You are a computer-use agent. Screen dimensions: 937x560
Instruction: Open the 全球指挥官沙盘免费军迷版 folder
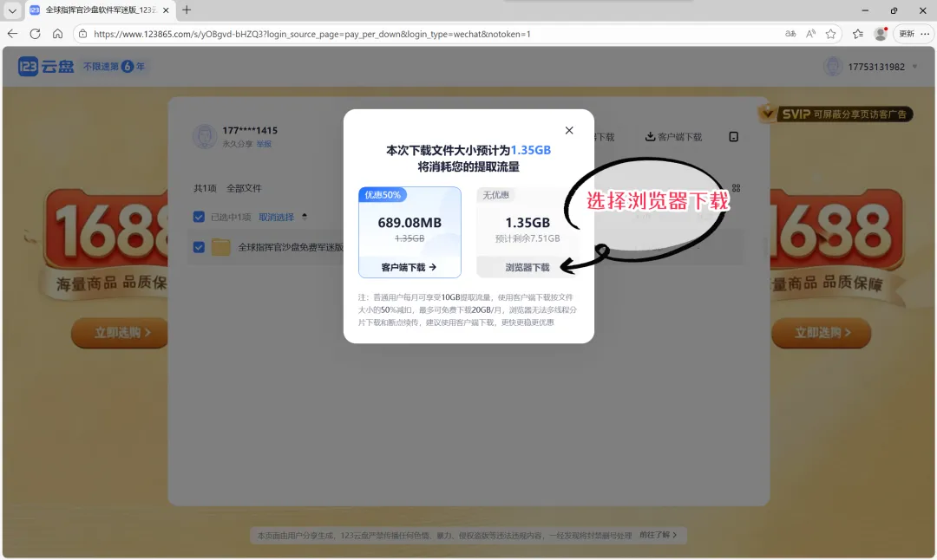point(291,246)
